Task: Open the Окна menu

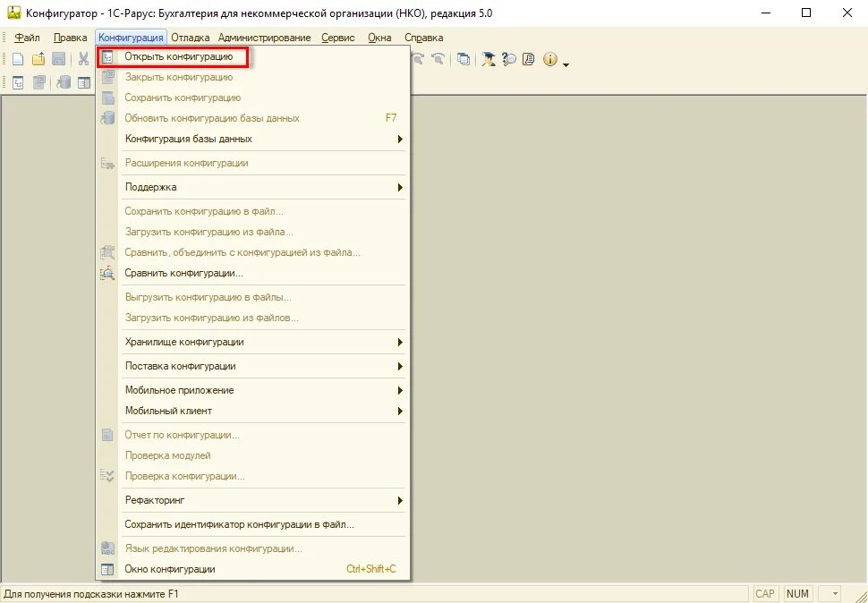Action: click(379, 38)
